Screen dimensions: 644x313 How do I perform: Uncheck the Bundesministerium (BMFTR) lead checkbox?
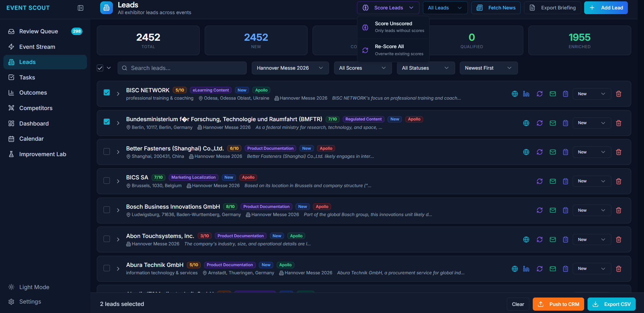[x=107, y=122]
